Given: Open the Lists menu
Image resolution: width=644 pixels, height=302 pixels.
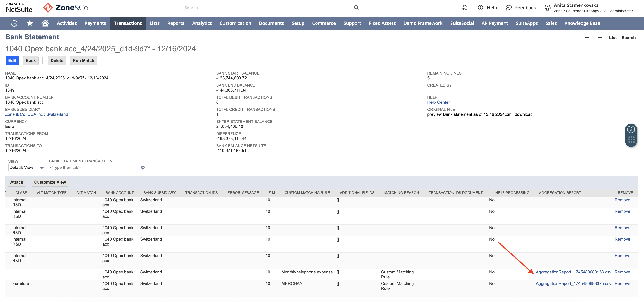Looking at the screenshot, I should tap(154, 23).
